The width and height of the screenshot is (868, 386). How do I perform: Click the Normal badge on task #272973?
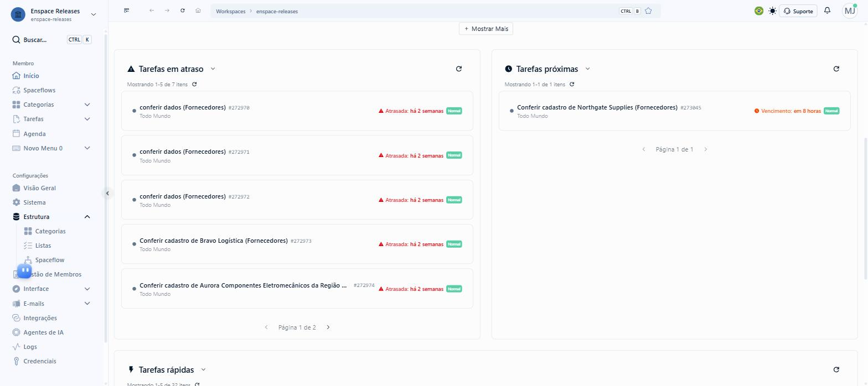coord(454,244)
